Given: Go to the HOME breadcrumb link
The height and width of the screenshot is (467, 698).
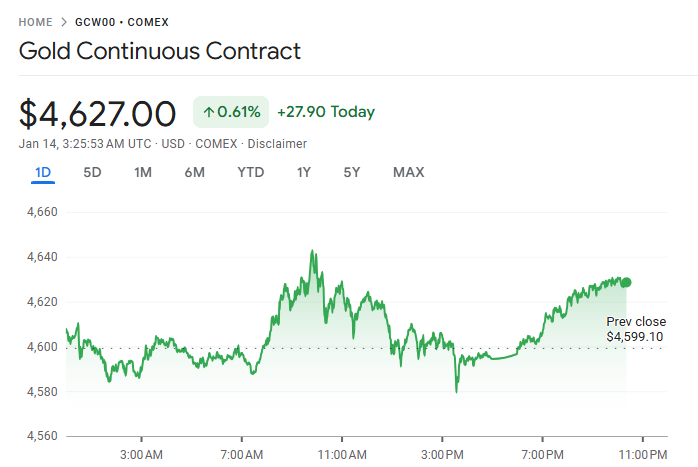Looking at the screenshot, I should point(35,22).
